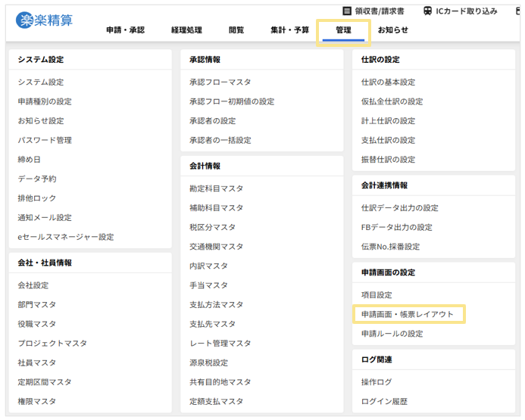
Task: Open 申請画面・帳票レイアウト
Action: pos(408,314)
